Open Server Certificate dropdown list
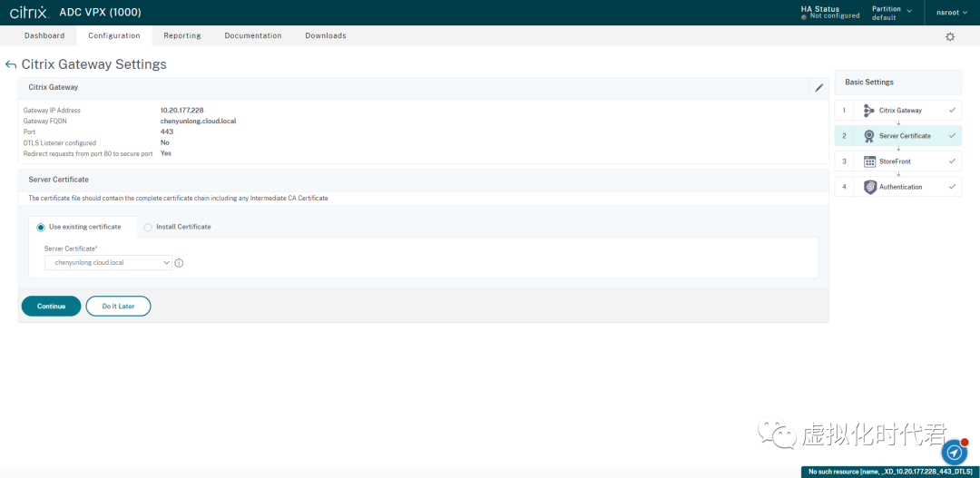The width and height of the screenshot is (980, 478). tap(108, 263)
